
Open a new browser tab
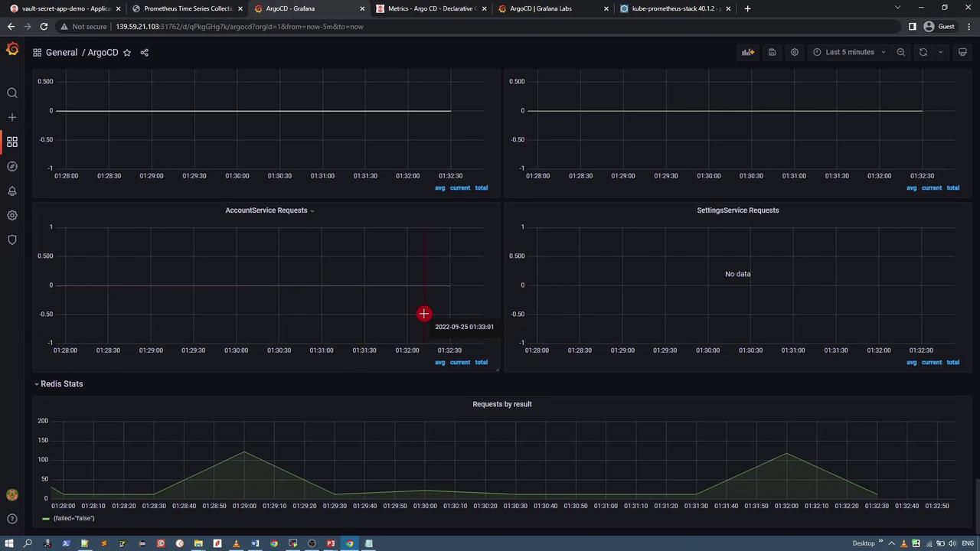pos(747,8)
